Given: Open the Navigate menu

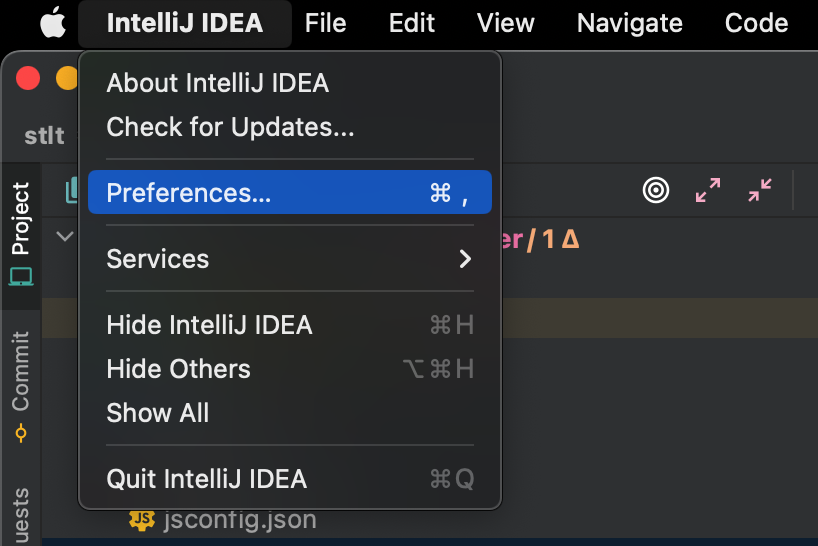Looking at the screenshot, I should tap(630, 23).
